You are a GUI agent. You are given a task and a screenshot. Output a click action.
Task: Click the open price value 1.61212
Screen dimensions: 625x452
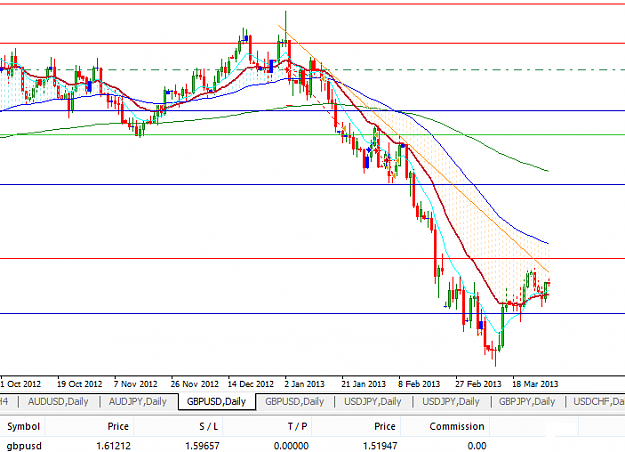(x=113, y=446)
